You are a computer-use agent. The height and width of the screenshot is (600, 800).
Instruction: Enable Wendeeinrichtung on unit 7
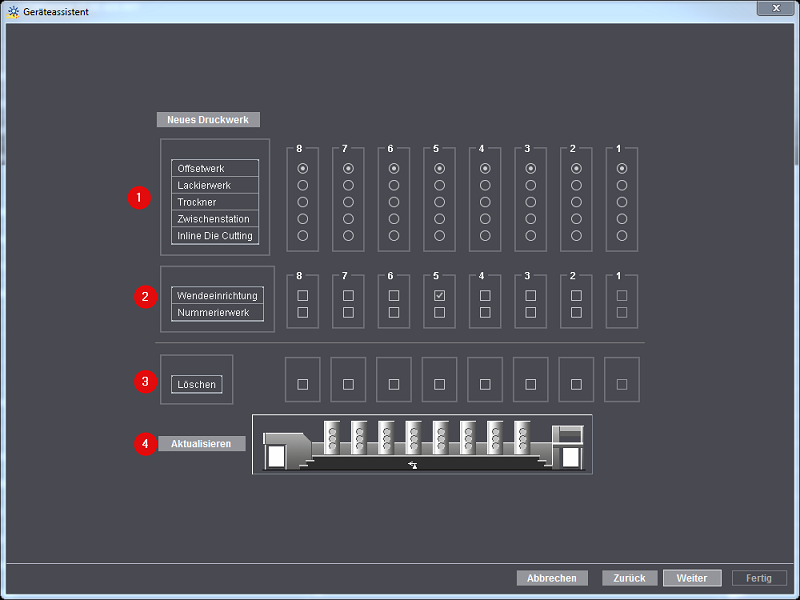pos(348,296)
